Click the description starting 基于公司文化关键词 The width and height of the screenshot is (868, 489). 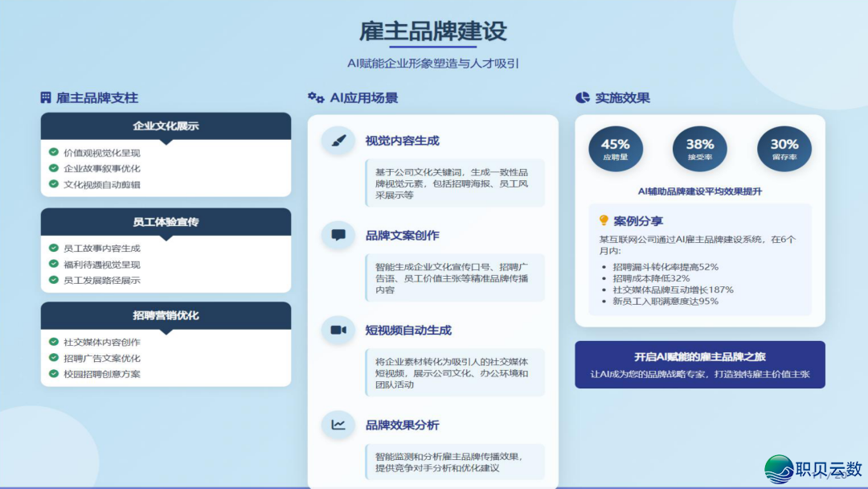coord(455,183)
